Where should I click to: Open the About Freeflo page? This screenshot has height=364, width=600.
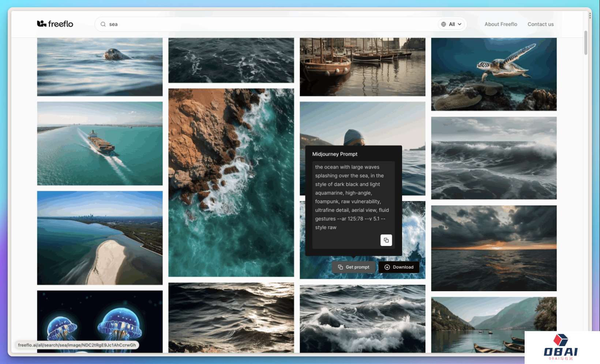tap(500, 24)
